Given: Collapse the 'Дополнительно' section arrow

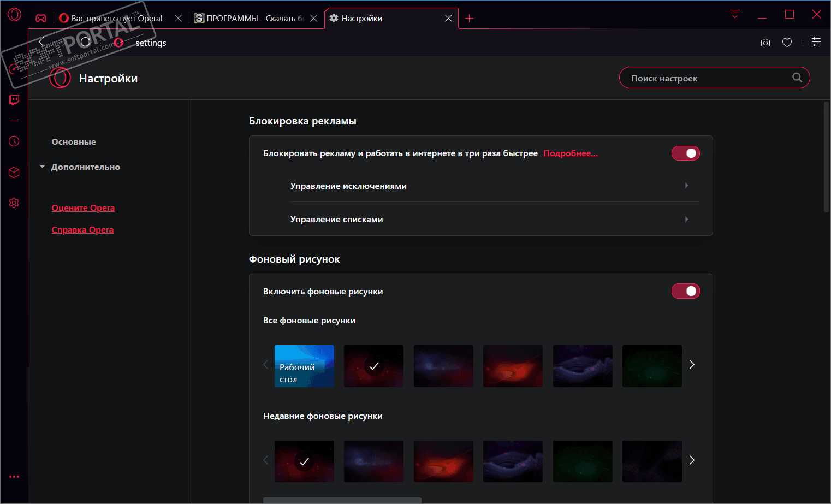Looking at the screenshot, I should coord(42,167).
